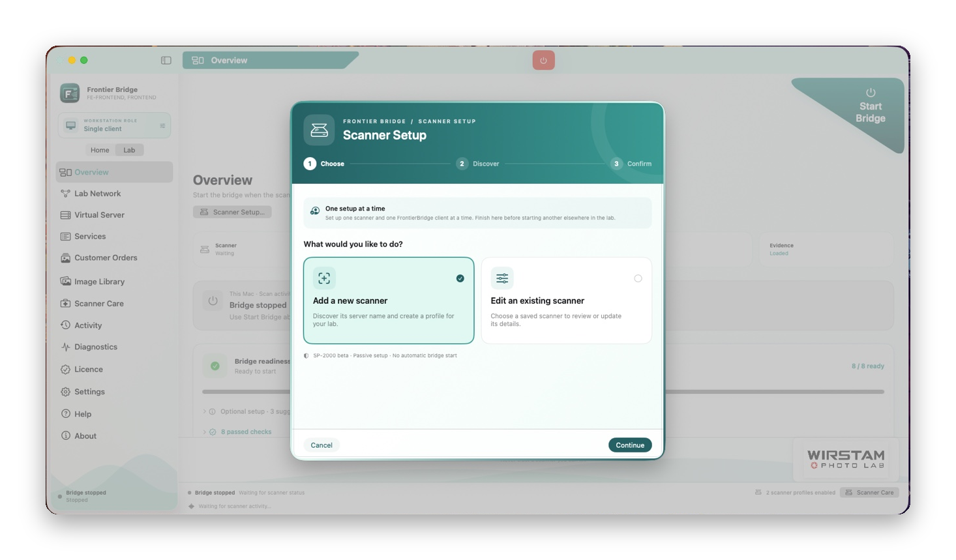
Task: Click the Choose step indicator
Action: pyautogui.click(x=324, y=164)
